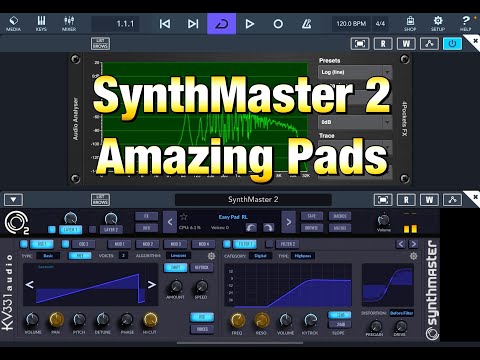Select the LAYER 1 tab
The width and height of the screenshot is (480, 360).
pos(70,229)
